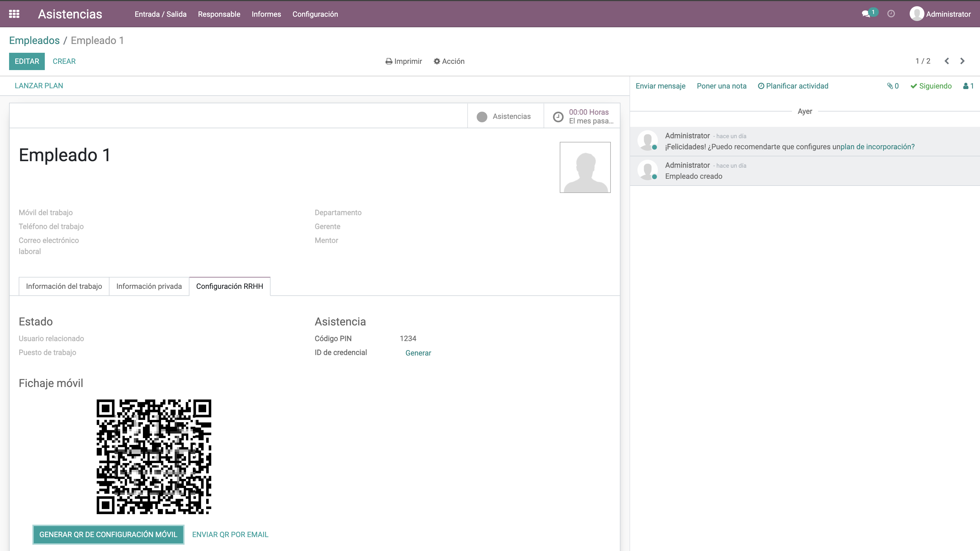The image size is (980, 551).
Task: Open the Configuración top menu
Action: click(x=315, y=14)
